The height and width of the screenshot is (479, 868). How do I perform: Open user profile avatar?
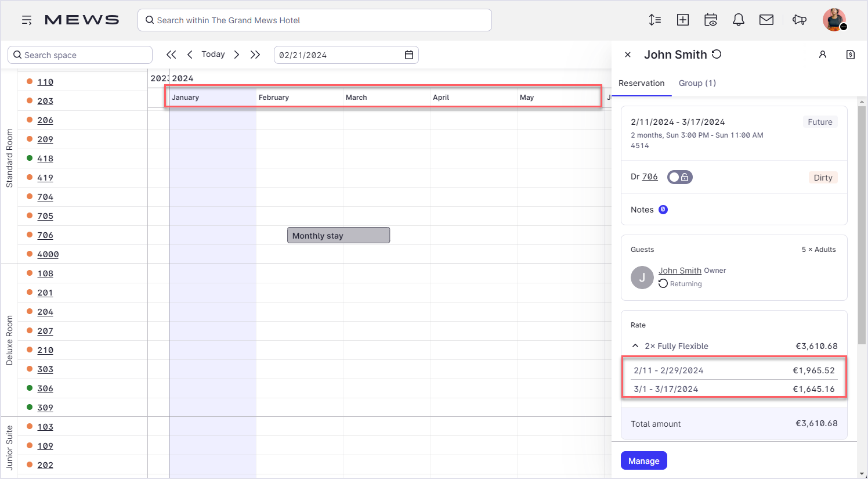point(834,20)
